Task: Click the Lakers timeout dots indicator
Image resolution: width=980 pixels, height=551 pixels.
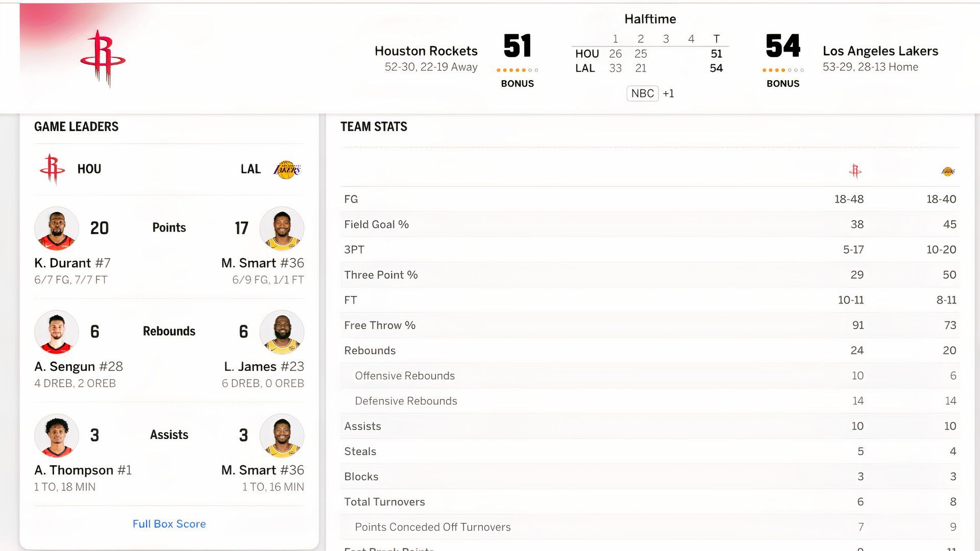Action: [x=783, y=70]
